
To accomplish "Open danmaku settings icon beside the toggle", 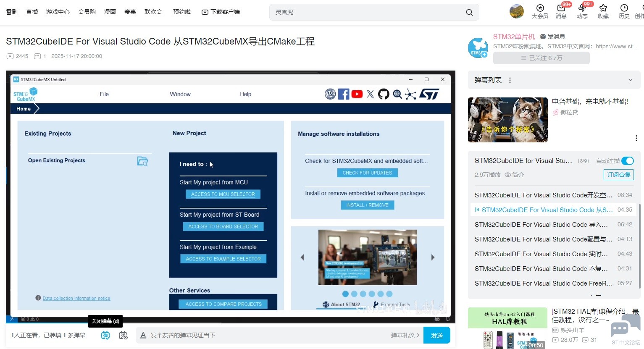I will (x=123, y=335).
